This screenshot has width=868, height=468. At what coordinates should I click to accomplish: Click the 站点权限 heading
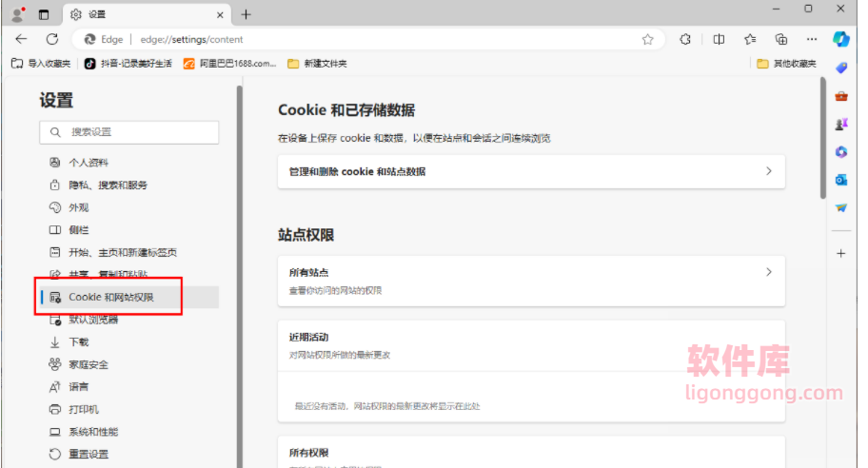306,235
